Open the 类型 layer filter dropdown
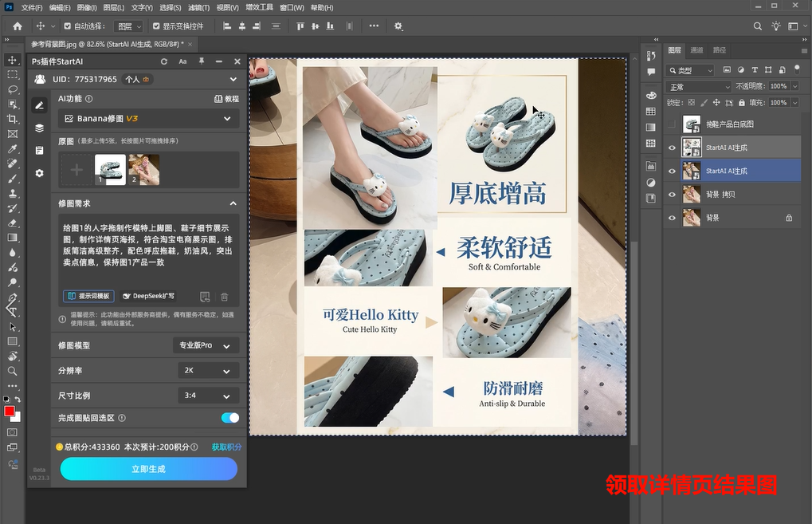The image size is (812, 524). [x=690, y=70]
